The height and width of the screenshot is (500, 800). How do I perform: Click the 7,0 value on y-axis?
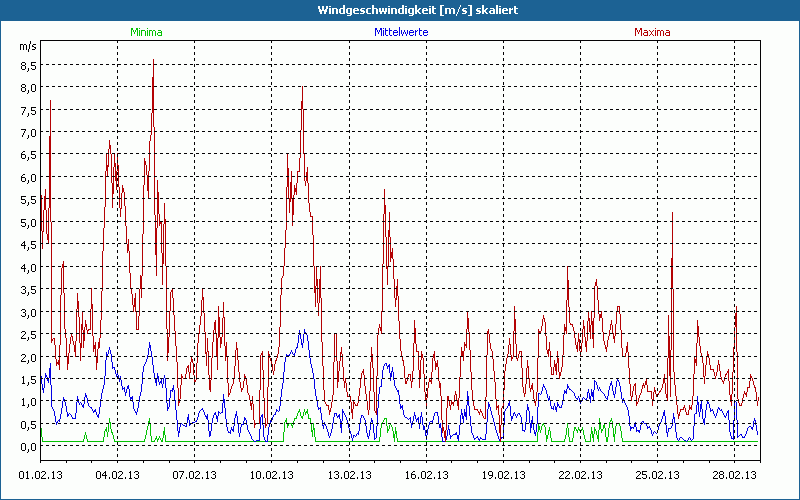coord(28,132)
